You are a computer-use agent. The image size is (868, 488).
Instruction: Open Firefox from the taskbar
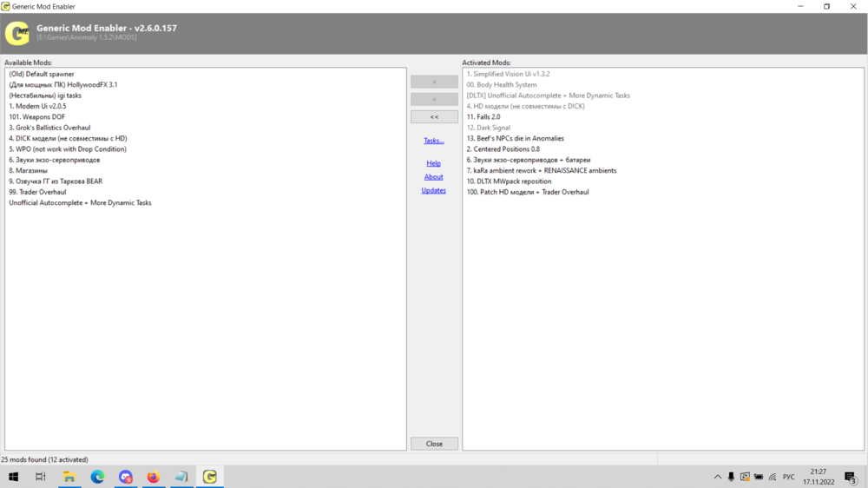pos(153,477)
